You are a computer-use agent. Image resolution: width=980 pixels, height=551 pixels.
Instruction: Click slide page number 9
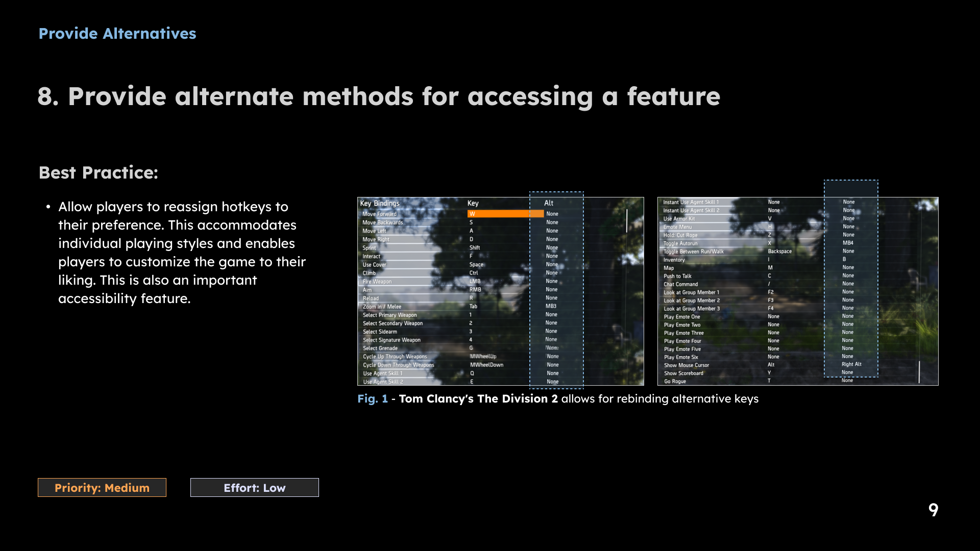(933, 510)
